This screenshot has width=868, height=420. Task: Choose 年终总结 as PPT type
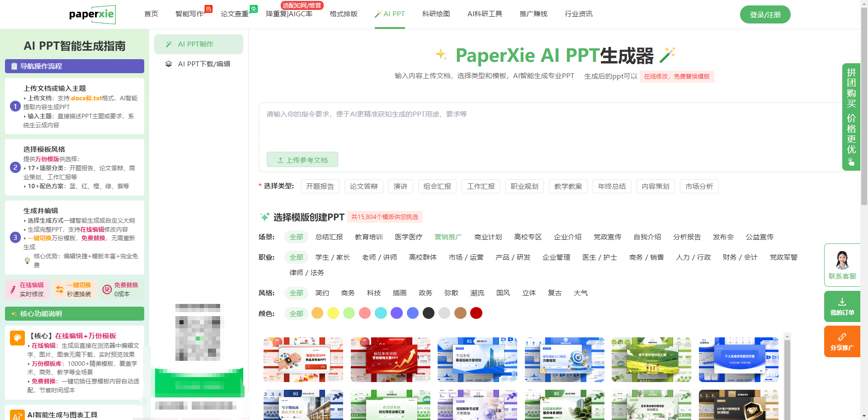coord(612,187)
